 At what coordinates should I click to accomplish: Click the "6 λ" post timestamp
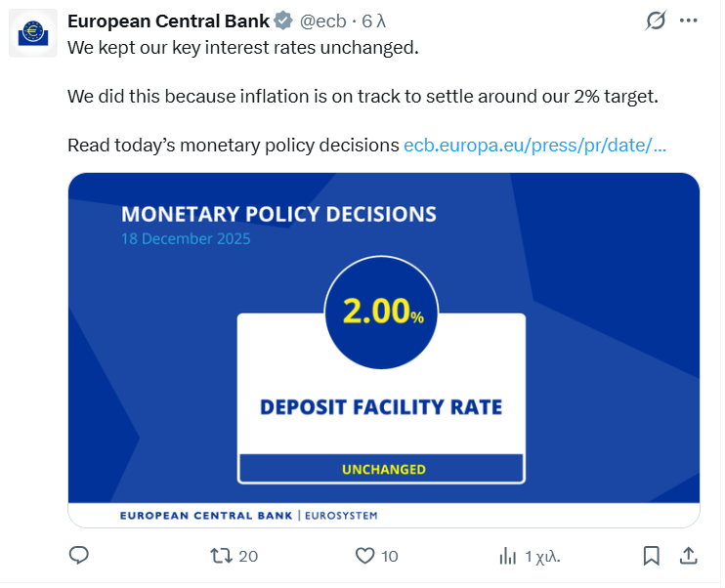point(374,21)
